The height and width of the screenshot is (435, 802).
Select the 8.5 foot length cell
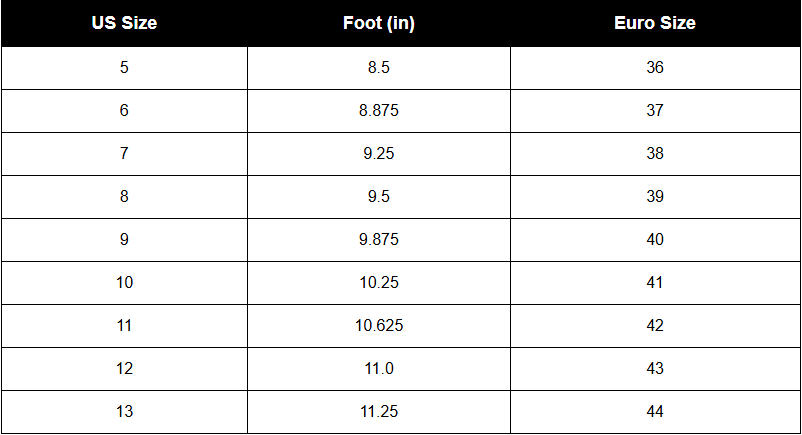pos(378,68)
